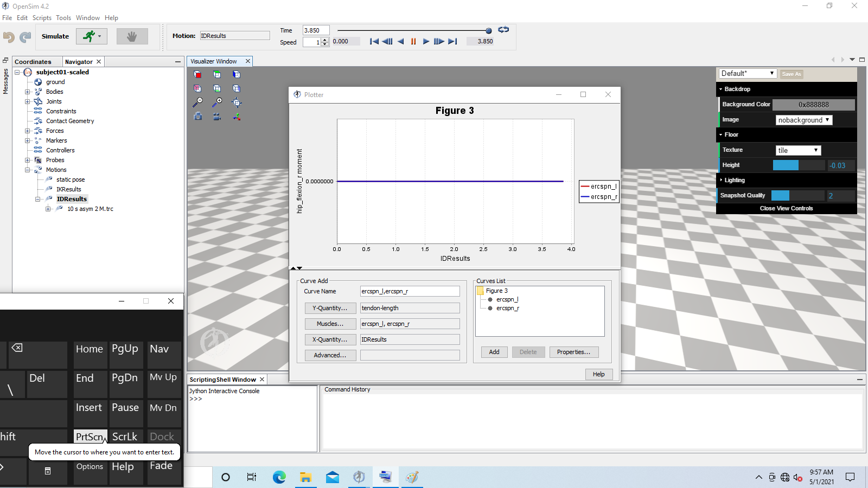Open the Default* view preset dropdown

pyautogui.click(x=748, y=74)
